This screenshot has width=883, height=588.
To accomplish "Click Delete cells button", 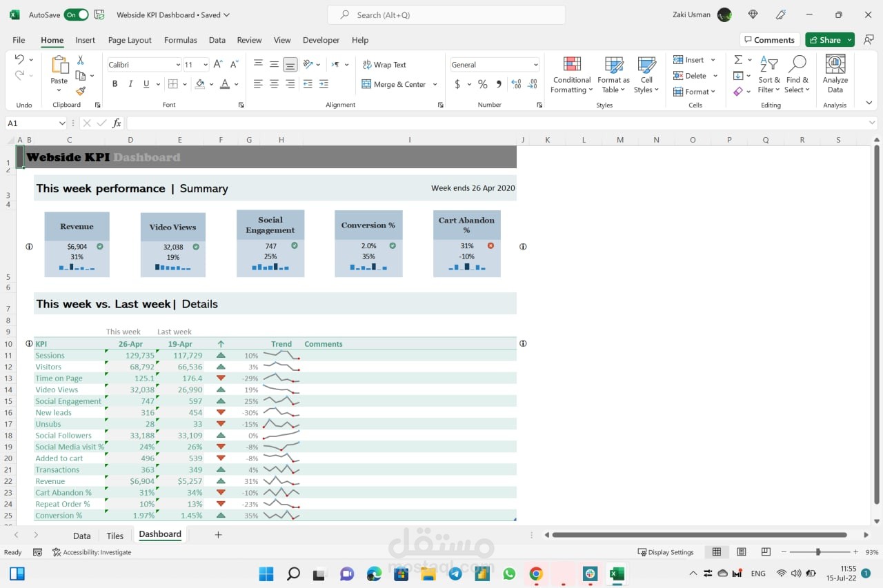I will 689,76.
